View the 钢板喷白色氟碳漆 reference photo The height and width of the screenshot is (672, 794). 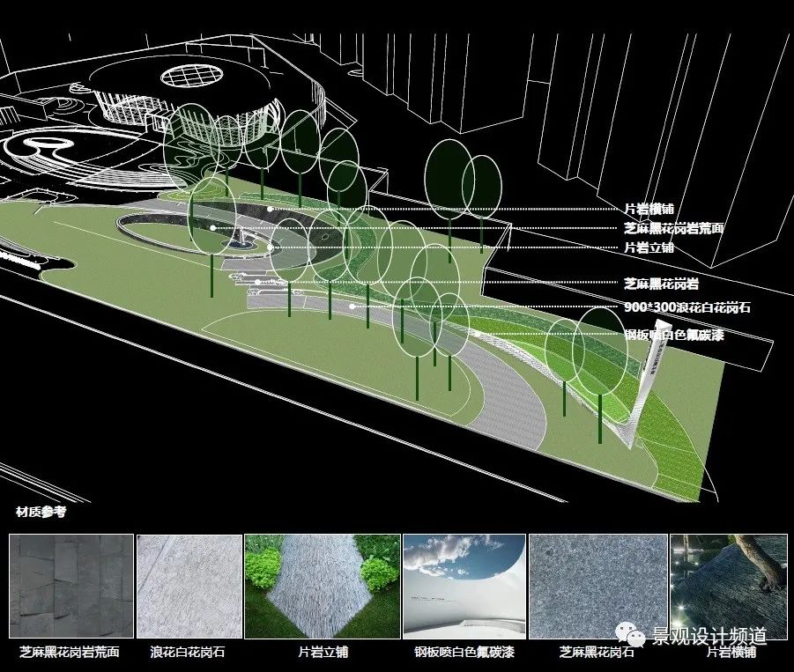[464, 586]
